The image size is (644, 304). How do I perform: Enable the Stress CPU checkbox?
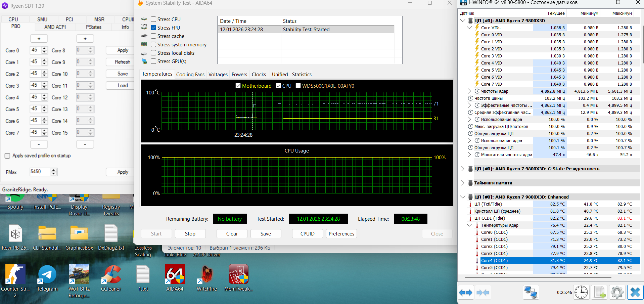[x=153, y=19]
